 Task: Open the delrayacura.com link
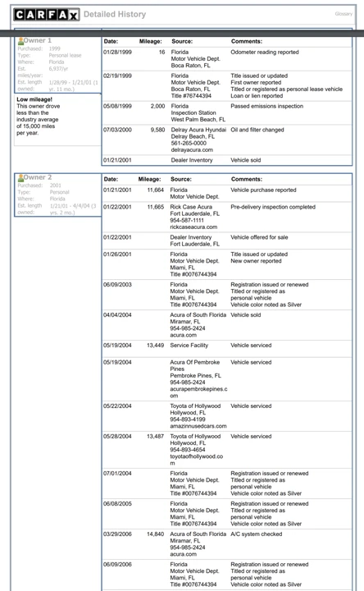192,150
